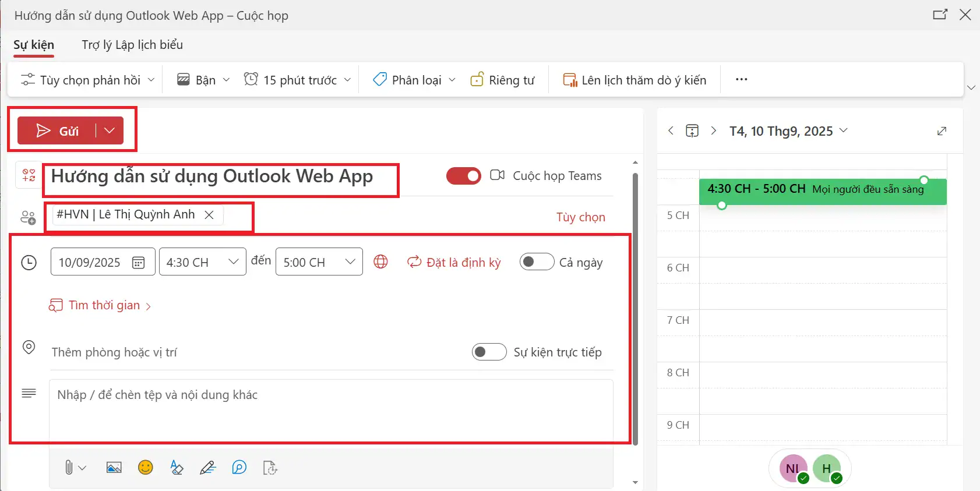Turn off the Cuộc họp Teams toggle
The height and width of the screenshot is (491, 980).
coord(464,176)
